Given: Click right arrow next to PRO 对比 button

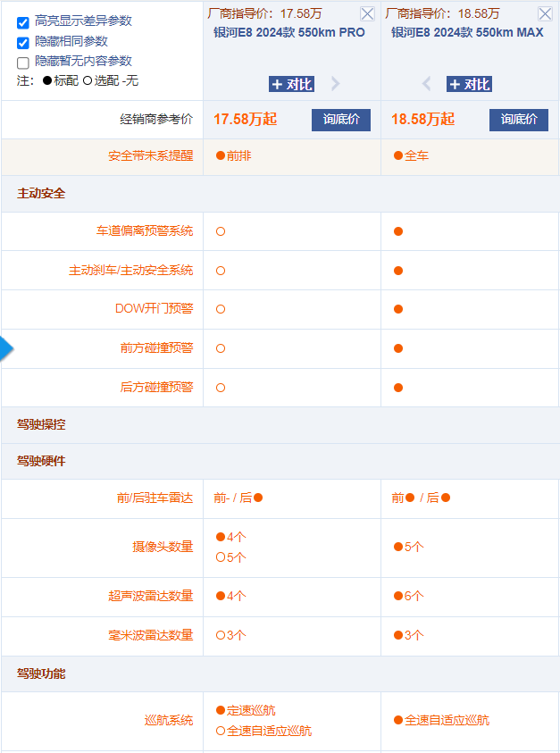Looking at the screenshot, I should pyautogui.click(x=335, y=84).
